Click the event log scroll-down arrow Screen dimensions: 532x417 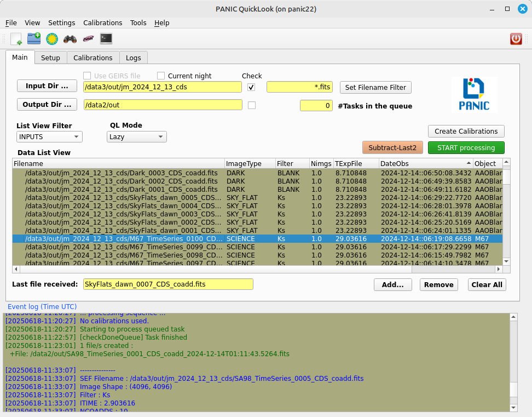tap(514, 408)
